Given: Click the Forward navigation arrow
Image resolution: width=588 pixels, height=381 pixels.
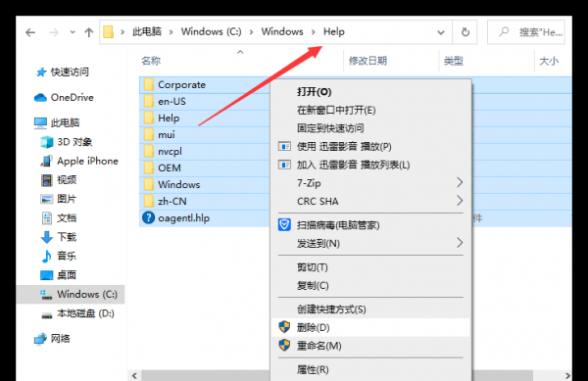Looking at the screenshot, I should coord(54,32).
